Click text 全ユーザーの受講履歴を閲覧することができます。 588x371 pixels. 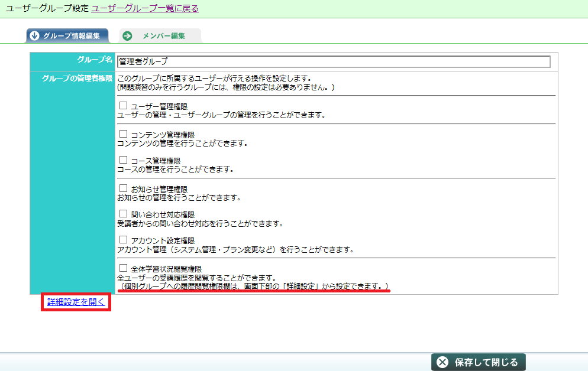click(x=197, y=278)
